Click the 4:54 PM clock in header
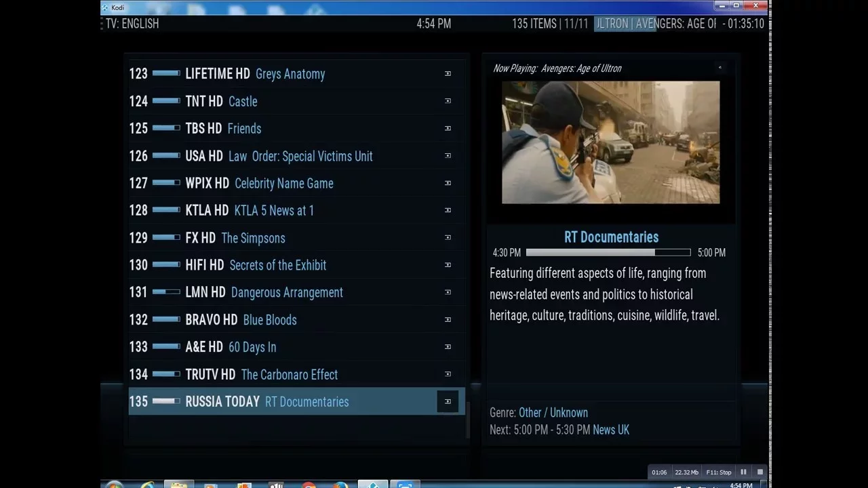Screen dimensions: 868x488 point(434,24)
